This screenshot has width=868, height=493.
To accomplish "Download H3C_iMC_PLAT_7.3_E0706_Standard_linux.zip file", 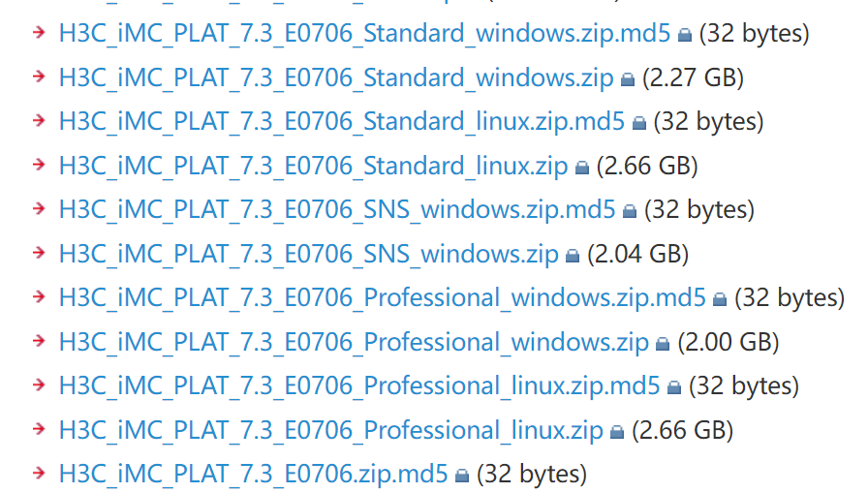I will coord(313,167).
